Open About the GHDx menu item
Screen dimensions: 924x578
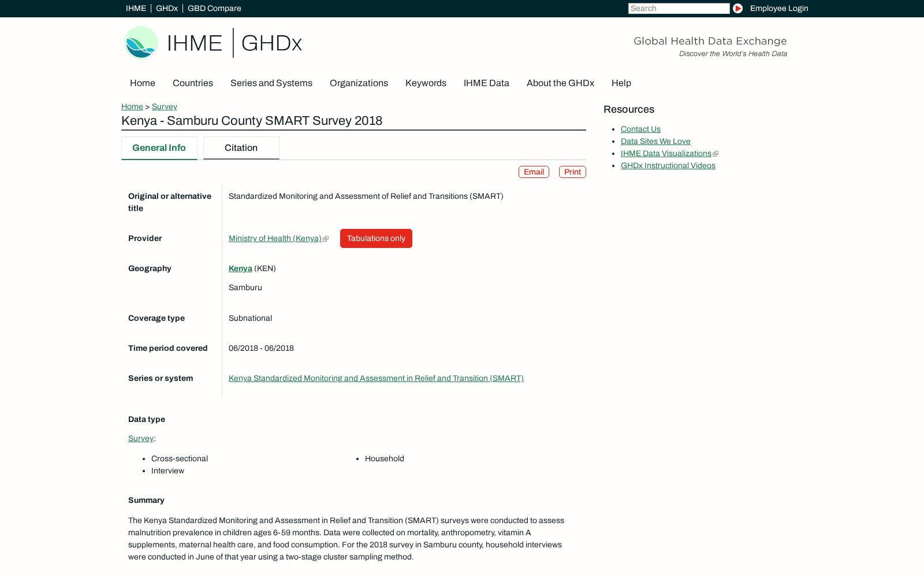[x=560, y=83]
